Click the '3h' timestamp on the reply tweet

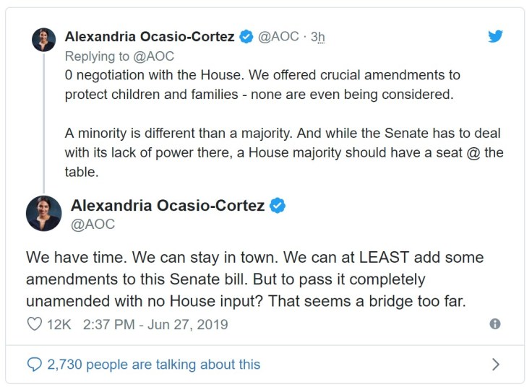(318, 37)
